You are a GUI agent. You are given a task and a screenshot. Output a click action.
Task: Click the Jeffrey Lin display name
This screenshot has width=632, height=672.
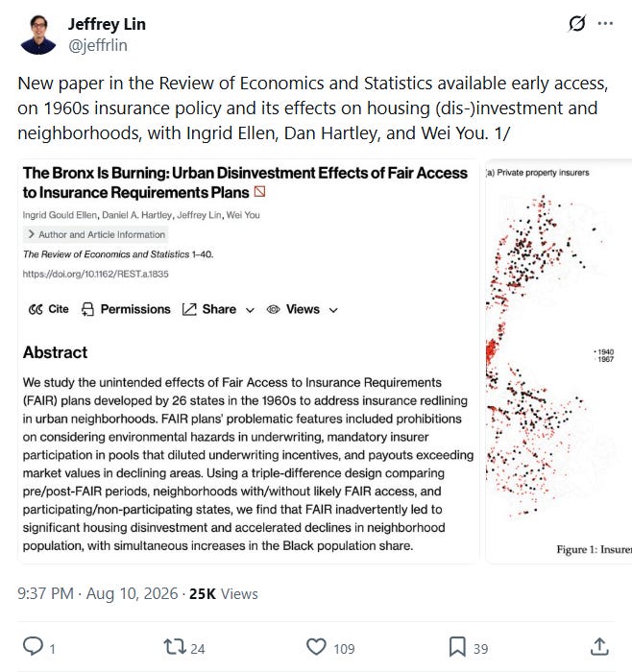point(107,24)
